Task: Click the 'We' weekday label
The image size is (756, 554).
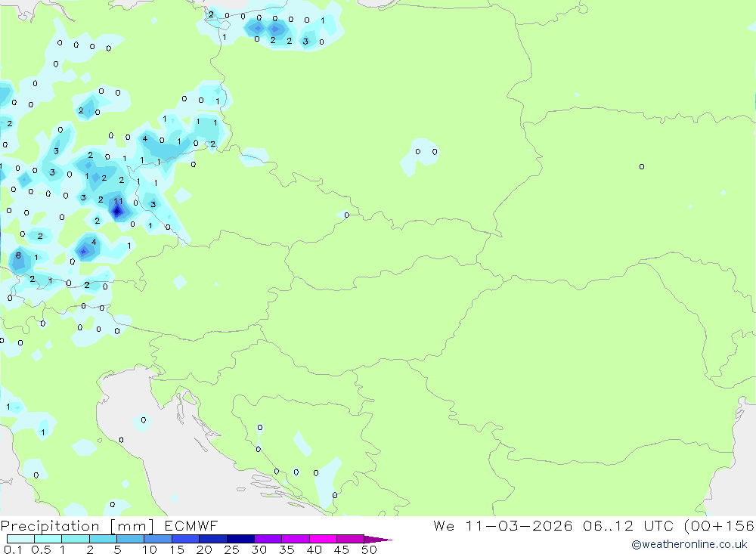Action: coord(444,525)
